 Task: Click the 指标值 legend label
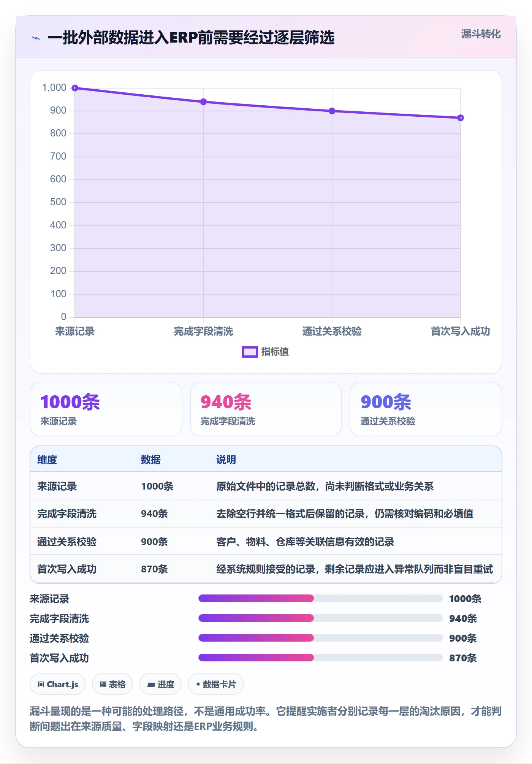275,352
